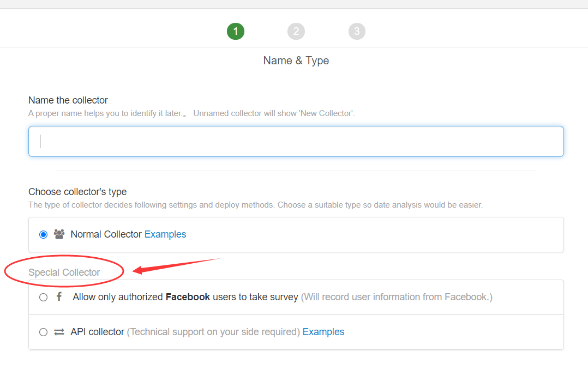
Task: Select the API collector radio button
Action: 44,332
